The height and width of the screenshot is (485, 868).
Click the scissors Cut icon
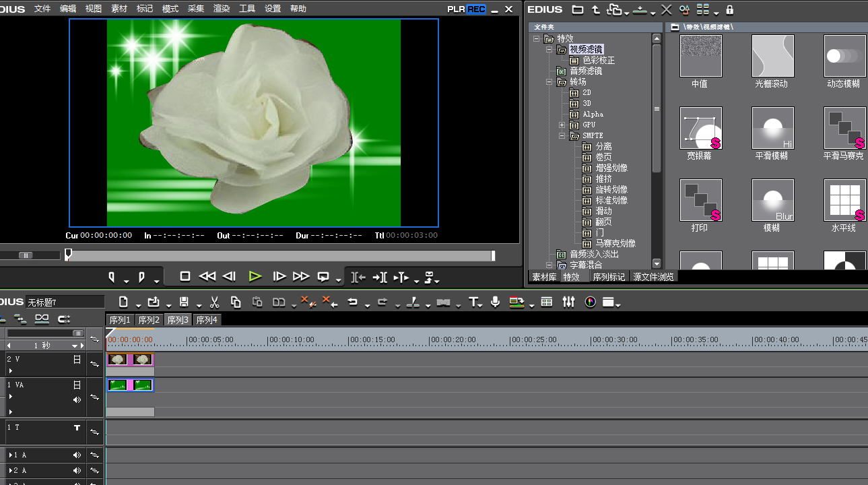pos(215,302)
